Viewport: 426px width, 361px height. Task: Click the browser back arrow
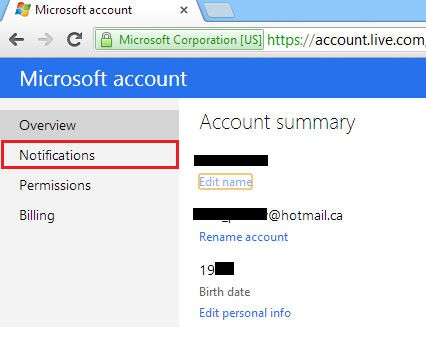(x=16, y=40)
